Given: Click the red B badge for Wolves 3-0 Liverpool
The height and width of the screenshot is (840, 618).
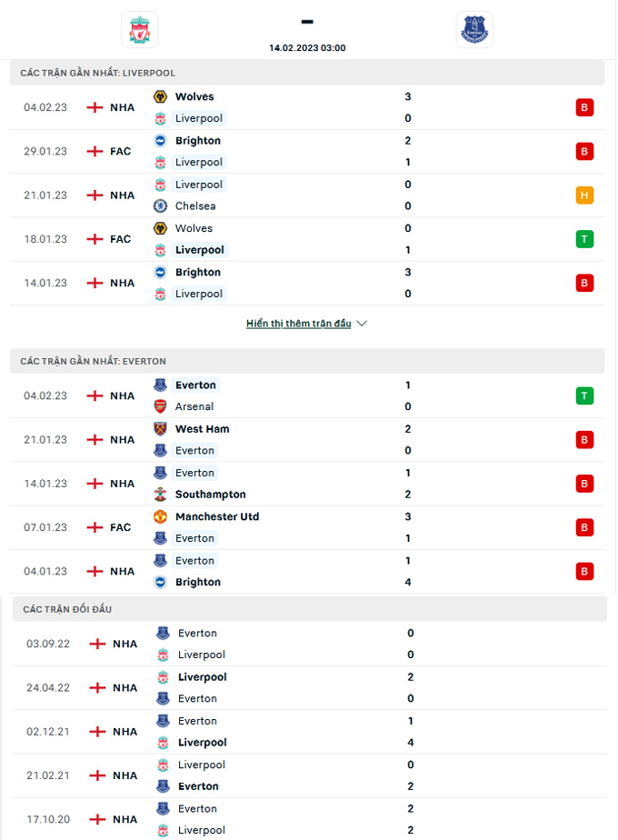Looking at the screenshot, I should (x=584, y=107).
